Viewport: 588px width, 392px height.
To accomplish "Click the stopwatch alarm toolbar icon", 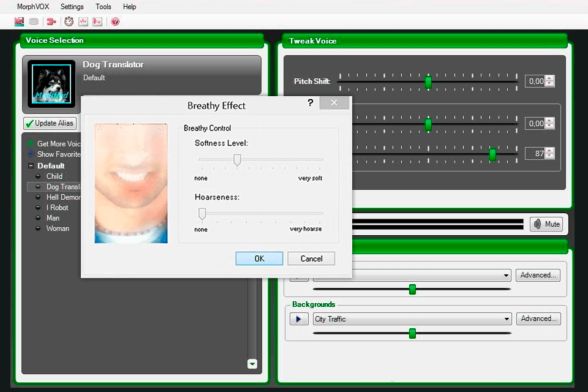I will pyautogui.click(x=69, y=21).
